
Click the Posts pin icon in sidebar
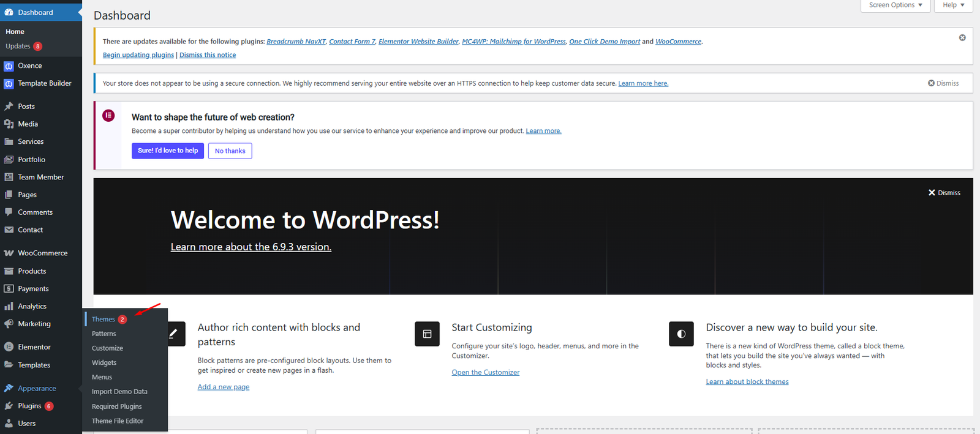click(x=9, y=107)
